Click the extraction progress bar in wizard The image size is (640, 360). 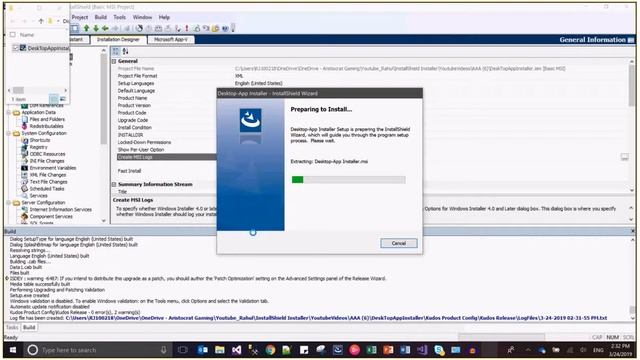349,180
